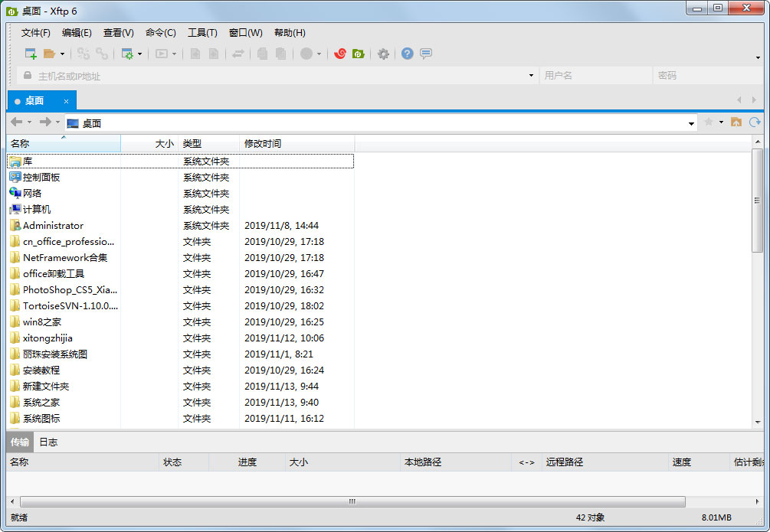Click the Help question mark icon
This screenshot has width=770, height=532.
(406, 54)
